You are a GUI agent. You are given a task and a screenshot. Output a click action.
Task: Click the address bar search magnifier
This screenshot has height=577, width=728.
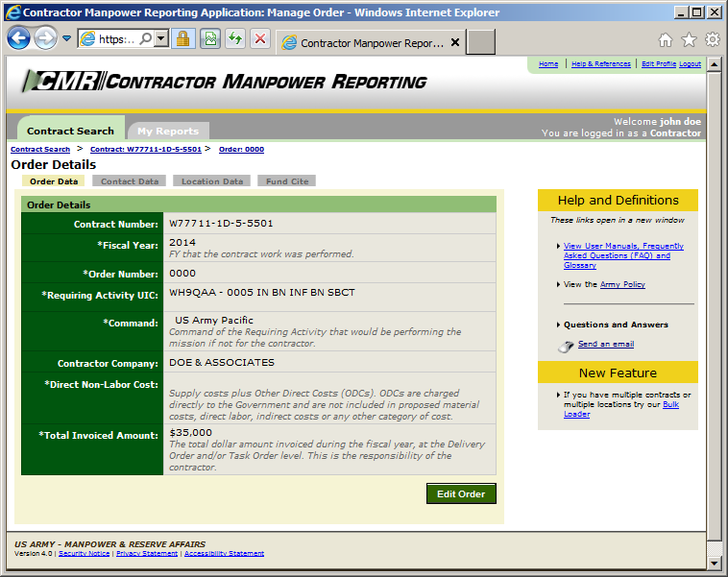[x=146, y=39]
